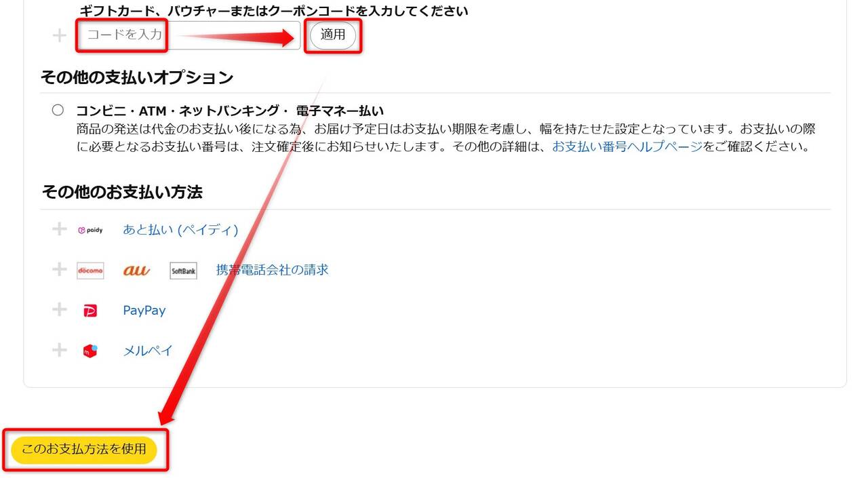Expand あと払い (ペイディ) with plus icon
Screen dimensions: 868x489
coord(60,229)
